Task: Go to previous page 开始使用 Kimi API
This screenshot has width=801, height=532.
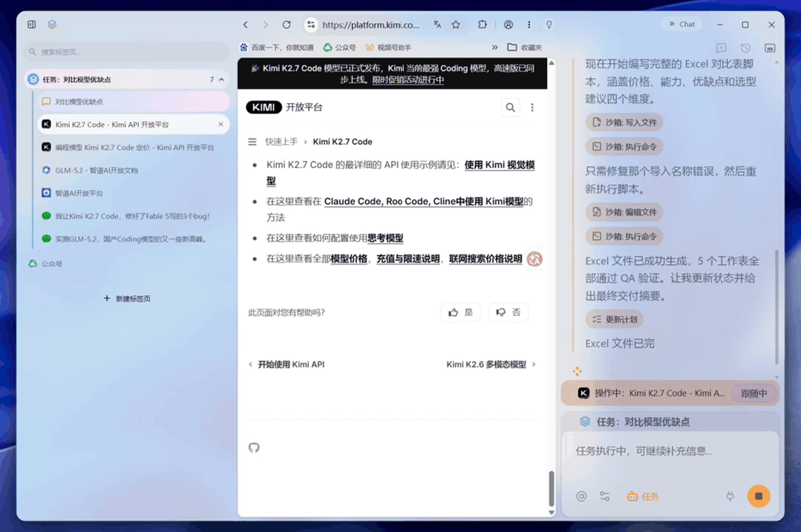Action: coord(287,364)
